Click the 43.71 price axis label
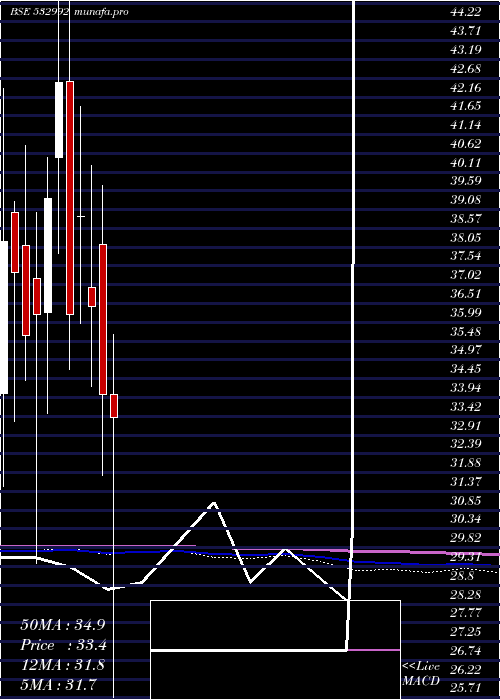Image resolution: width=500 pixels, height=700 pixels. click(x=466, y=31)
